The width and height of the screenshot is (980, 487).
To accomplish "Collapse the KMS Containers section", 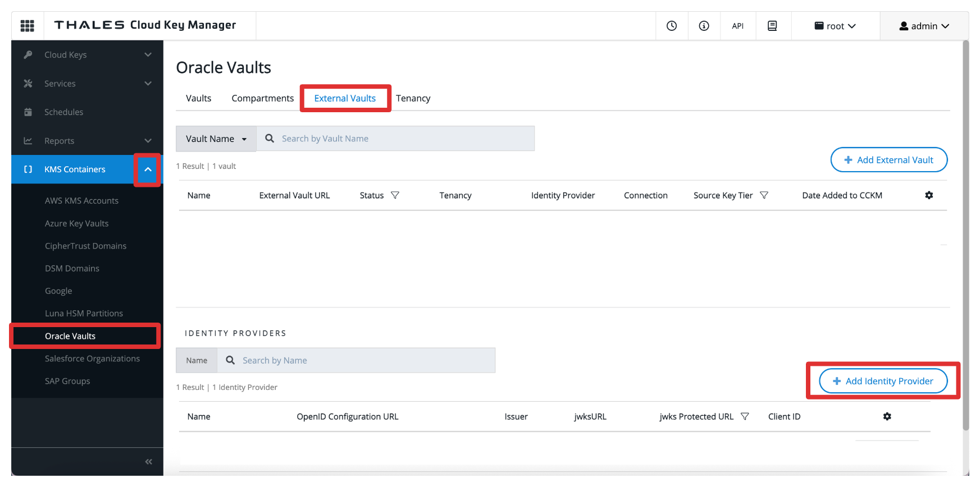I will click(148, 169).
